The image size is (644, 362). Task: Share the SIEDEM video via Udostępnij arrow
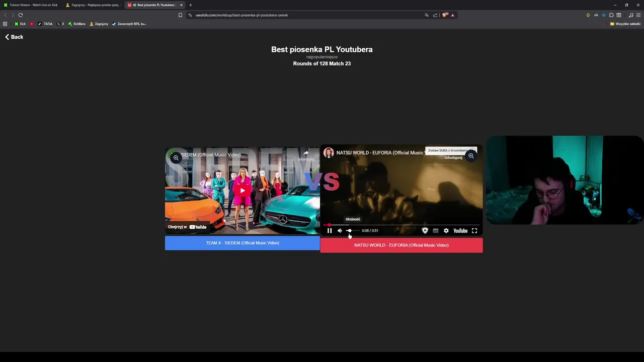(305, 155)
